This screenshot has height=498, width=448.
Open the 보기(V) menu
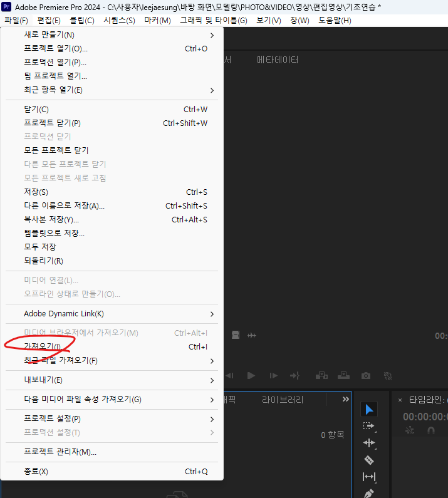269,21
